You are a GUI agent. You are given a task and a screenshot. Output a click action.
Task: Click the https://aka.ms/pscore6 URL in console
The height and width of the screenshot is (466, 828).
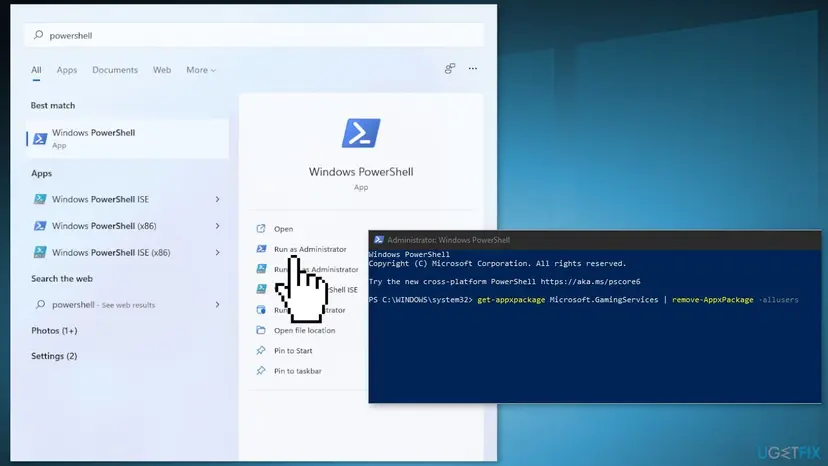(590, 282)
